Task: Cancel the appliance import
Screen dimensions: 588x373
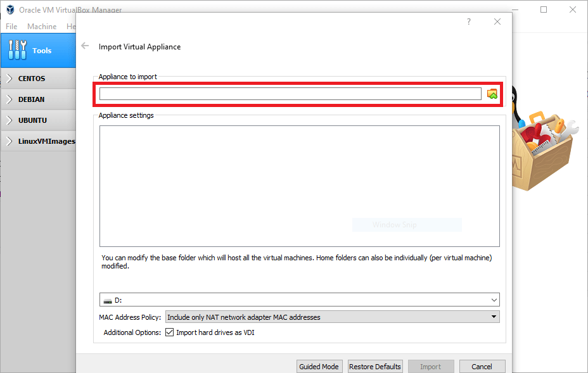Action: tap(482, 366)
